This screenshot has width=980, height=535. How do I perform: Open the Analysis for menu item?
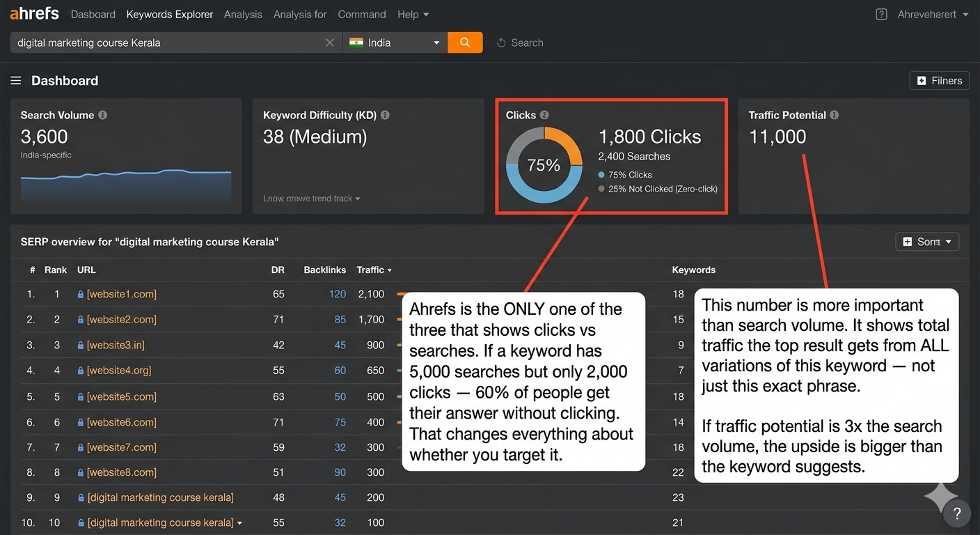tap(300, 14)
